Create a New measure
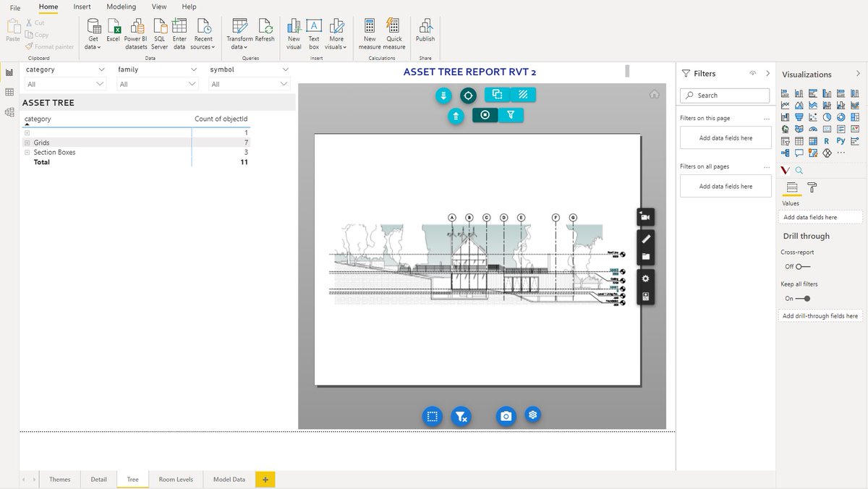The height and width of the screenshot is (489, 868). pyautogui.click(x=370, y=33)
